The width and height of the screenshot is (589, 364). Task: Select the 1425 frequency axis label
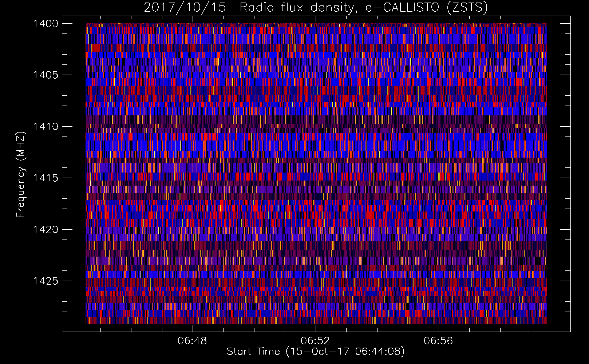(x=46, y=281)
